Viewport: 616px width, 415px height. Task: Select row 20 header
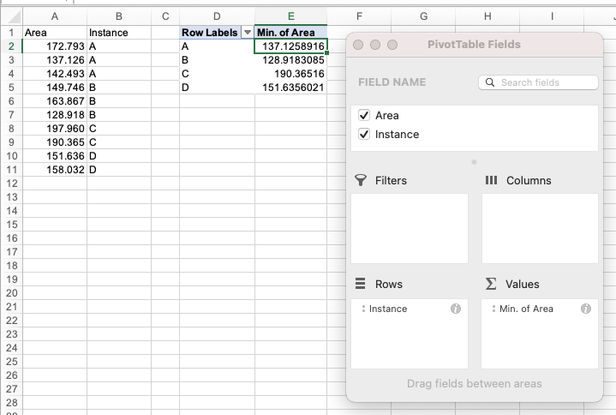click(11, 293)
